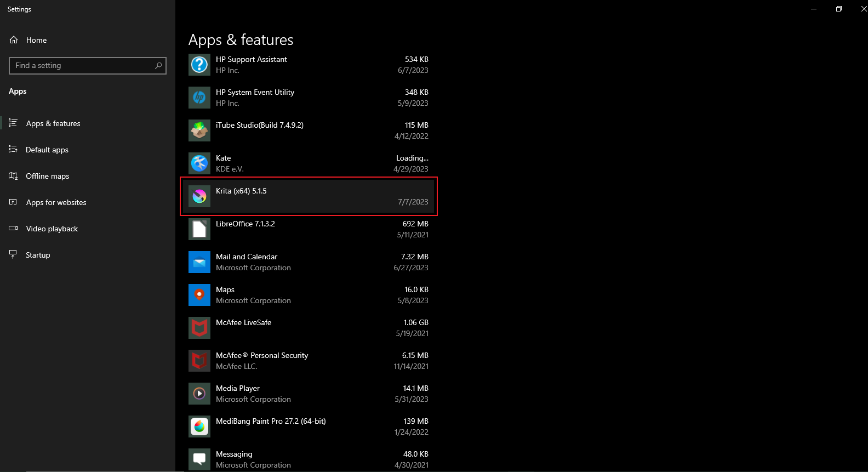Click the search magnifier icon
The image size is (868, 472).
tap(158, 66)
